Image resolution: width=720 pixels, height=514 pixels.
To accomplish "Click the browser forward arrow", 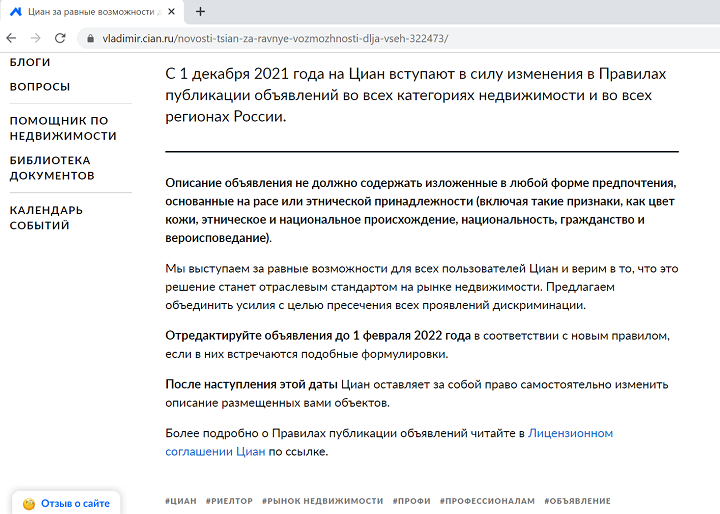I will click(x=35, y=38).
